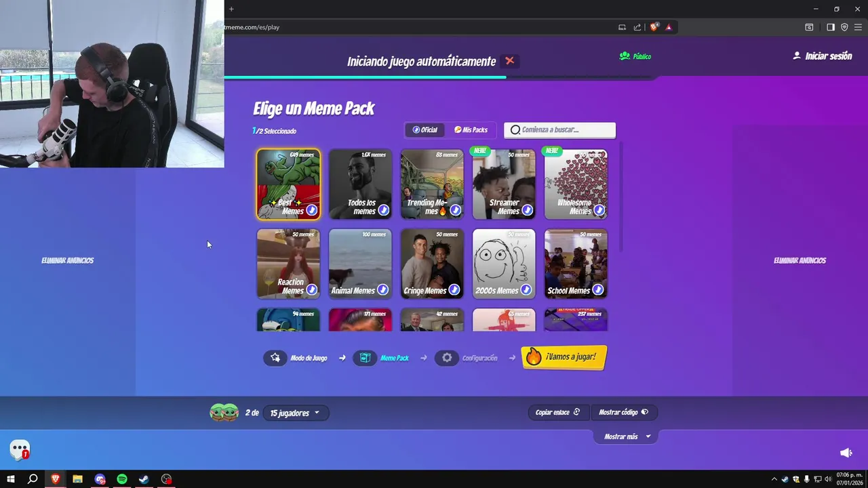Pick the Cringe Memes pack
Viewport: 868px width, 488px height.
point(432,264)
